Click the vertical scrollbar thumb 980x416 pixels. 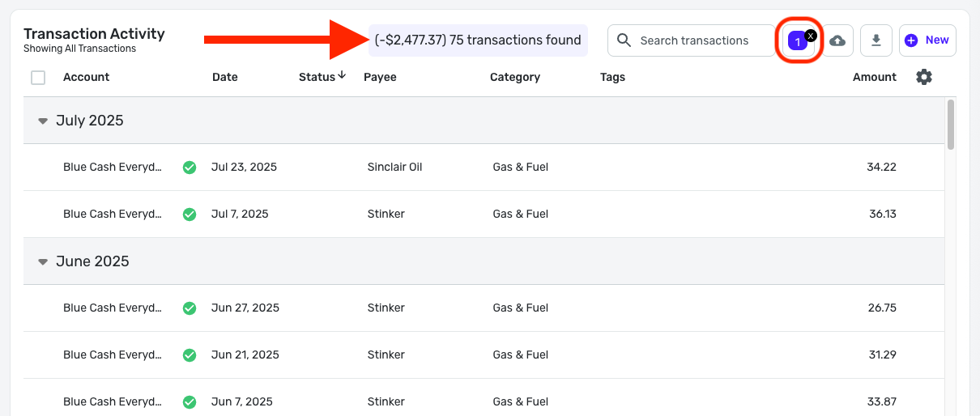point(951,125)
